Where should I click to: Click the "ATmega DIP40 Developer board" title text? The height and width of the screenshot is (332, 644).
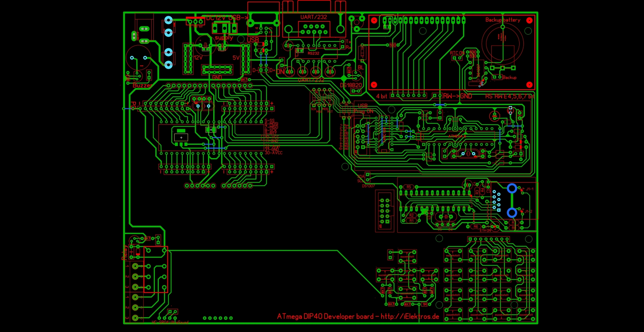pos(325,316)
